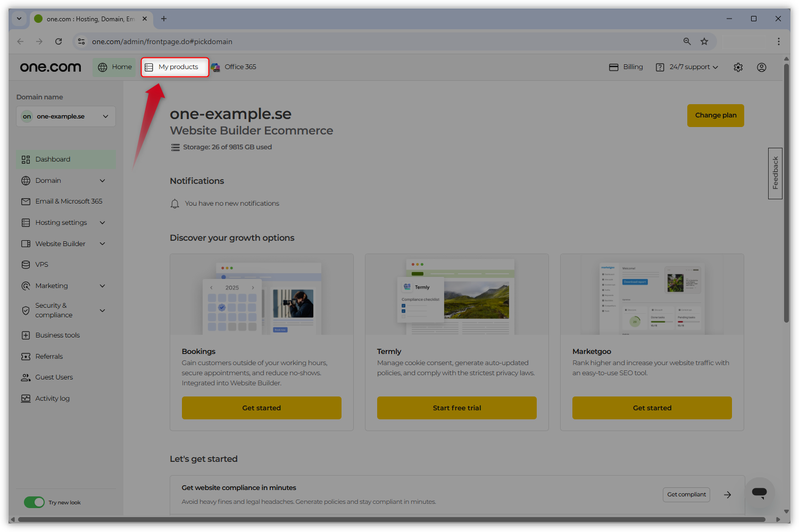The width and height of the screenshot is (799, 532).
Task: Bookmark this page with star icon
Action: coord(704,41)
